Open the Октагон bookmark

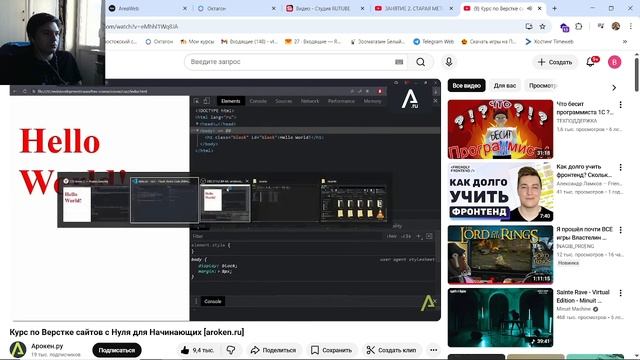tap(160, 42)
